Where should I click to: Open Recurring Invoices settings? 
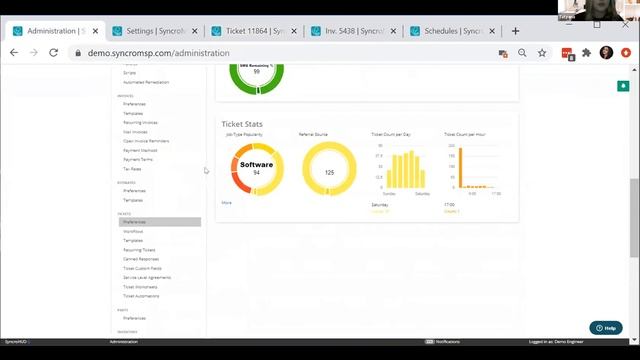140,122
